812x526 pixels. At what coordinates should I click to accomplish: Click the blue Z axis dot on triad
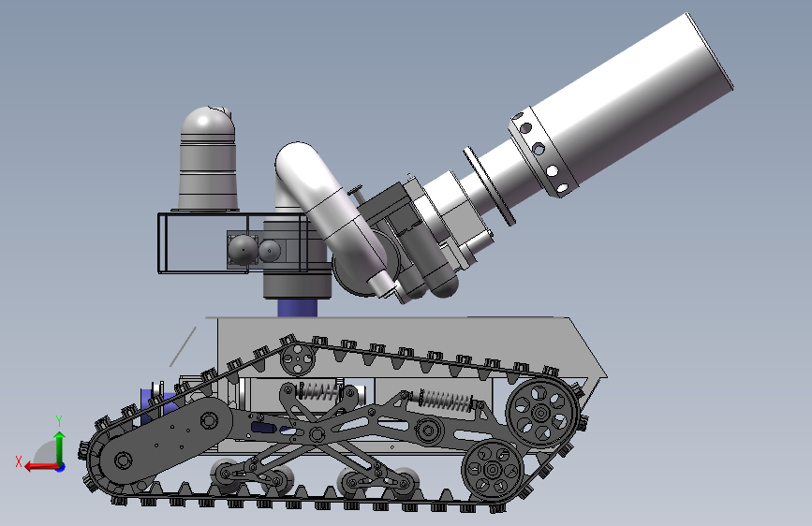pyautogui.click(x=61, y=467)
